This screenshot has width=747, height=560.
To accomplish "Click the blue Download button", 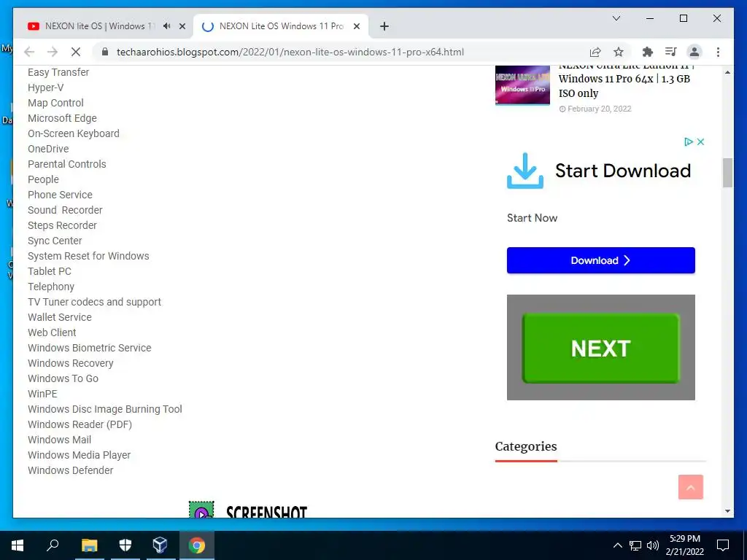I will (x=601, y=260).
